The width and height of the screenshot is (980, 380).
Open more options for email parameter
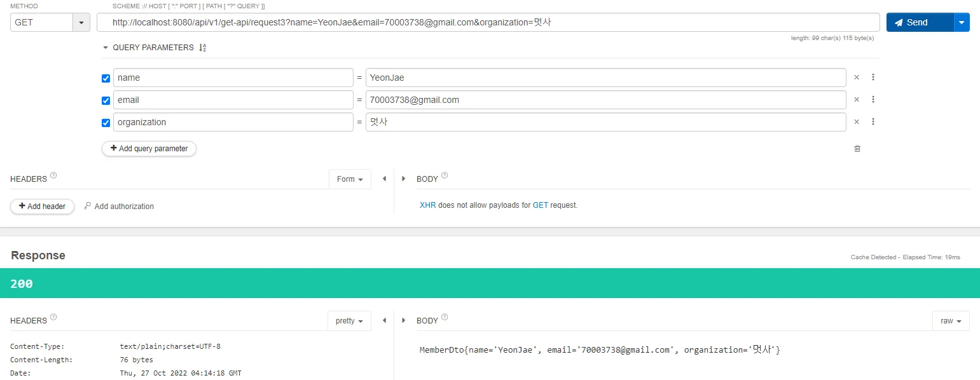pos(873,100)
